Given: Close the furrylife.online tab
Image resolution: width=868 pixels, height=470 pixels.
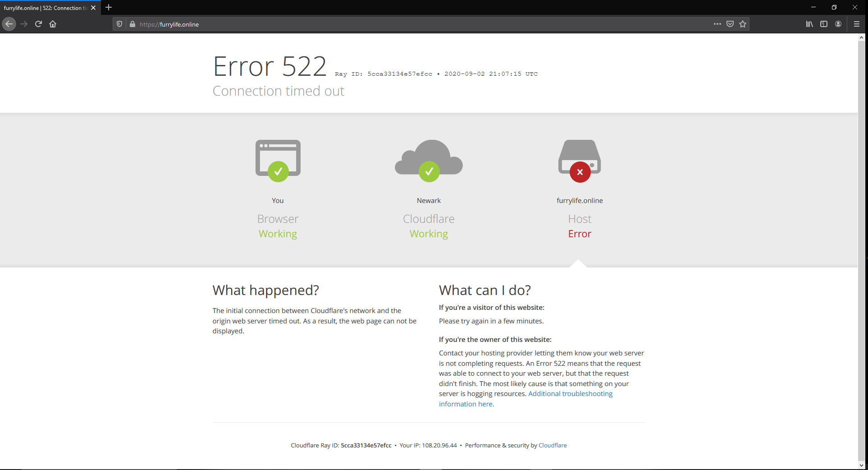Looking at the screenshot, I should [93, 8].
